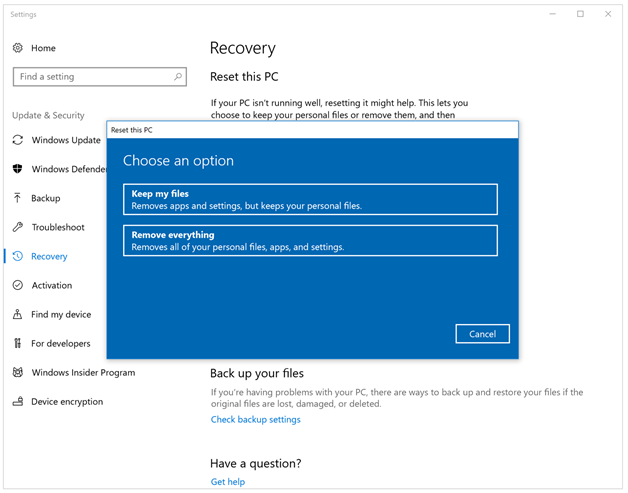The image size is (628, 493).
Task: Click the Backup upload arrow icon
Action: [18, 198]
